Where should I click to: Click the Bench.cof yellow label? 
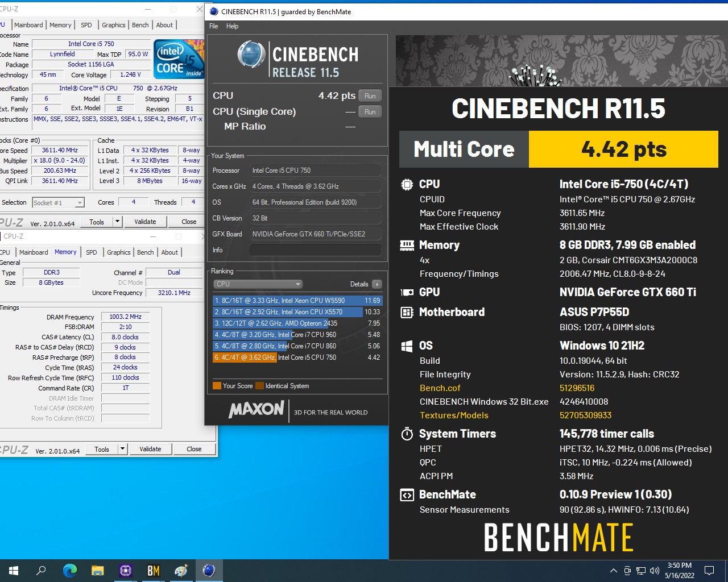tap(440, 388)
